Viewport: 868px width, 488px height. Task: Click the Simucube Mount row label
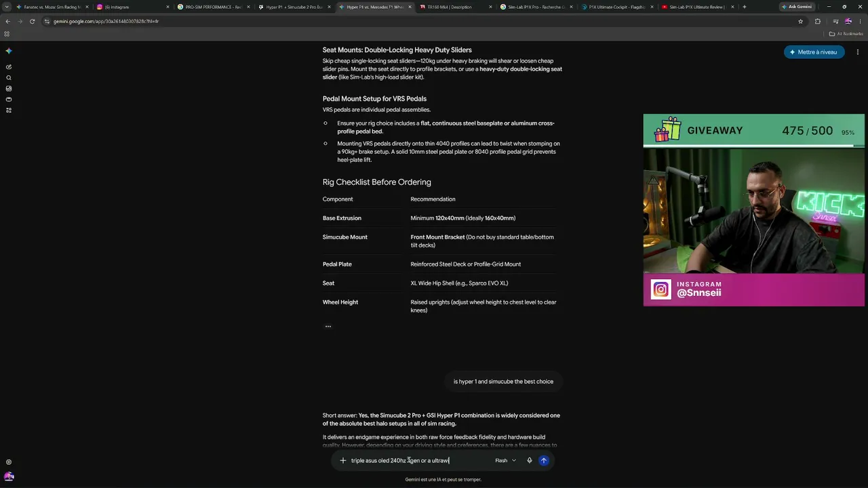click(345, 237)
